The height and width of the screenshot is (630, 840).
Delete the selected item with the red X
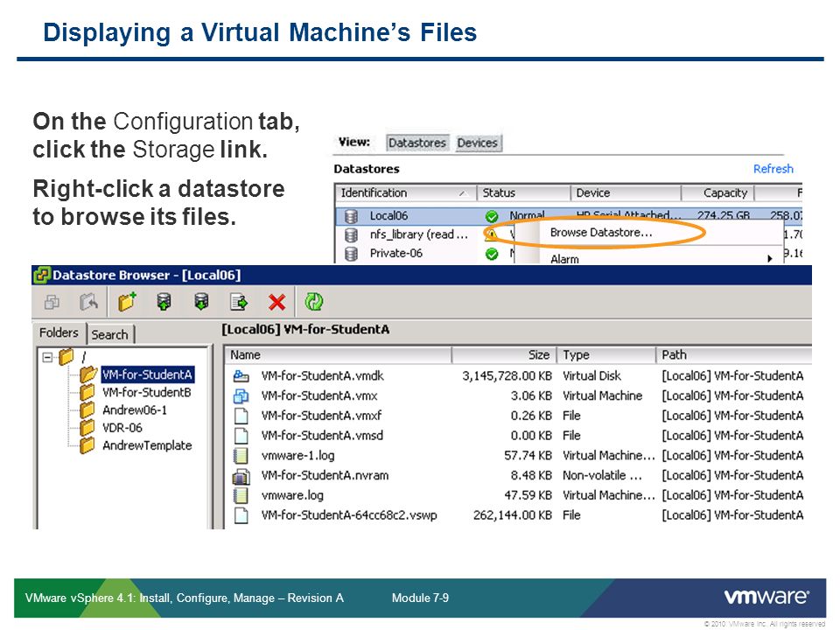click(x=276, y=302)
